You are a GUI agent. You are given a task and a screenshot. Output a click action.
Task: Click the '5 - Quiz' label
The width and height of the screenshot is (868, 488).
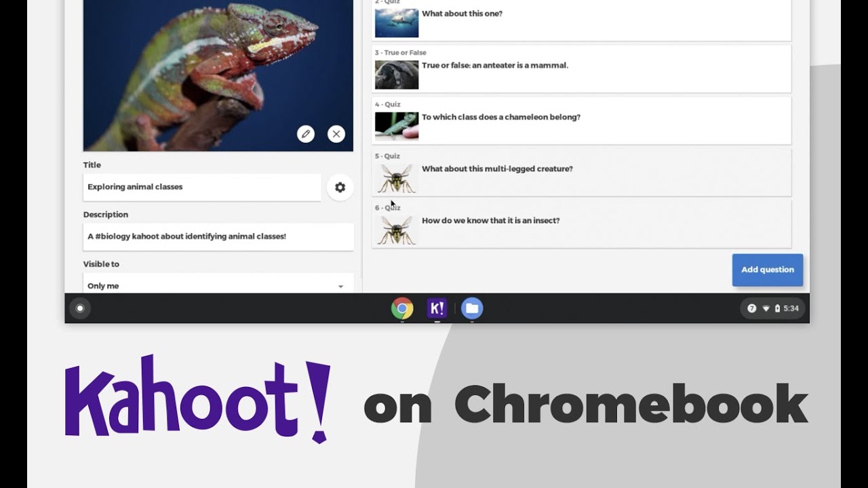388,156
